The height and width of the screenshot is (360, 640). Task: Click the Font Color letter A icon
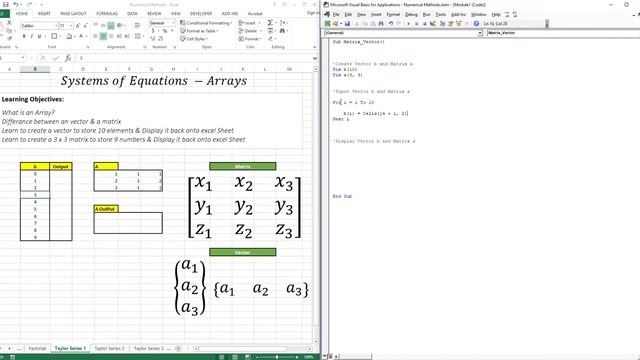81,36
